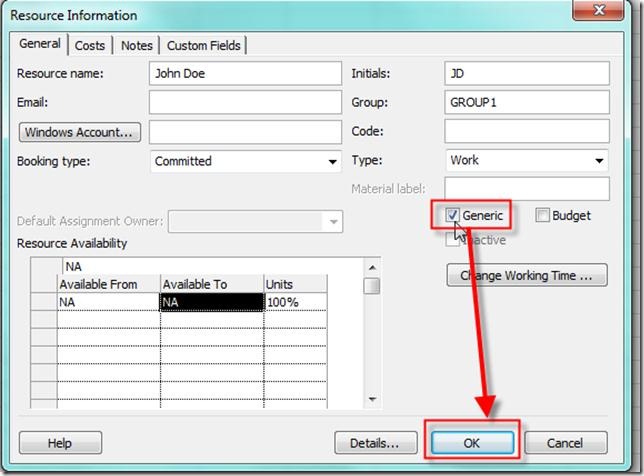Screen dimensions: 644x476
Task: Toggle the Generic checkbox
Action: (x=454, y=215)
